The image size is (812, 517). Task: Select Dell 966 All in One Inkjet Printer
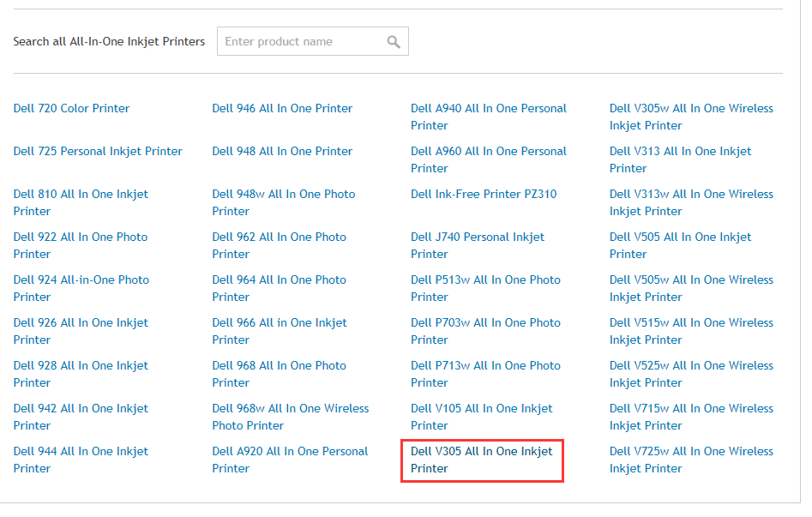coord(280,332)
